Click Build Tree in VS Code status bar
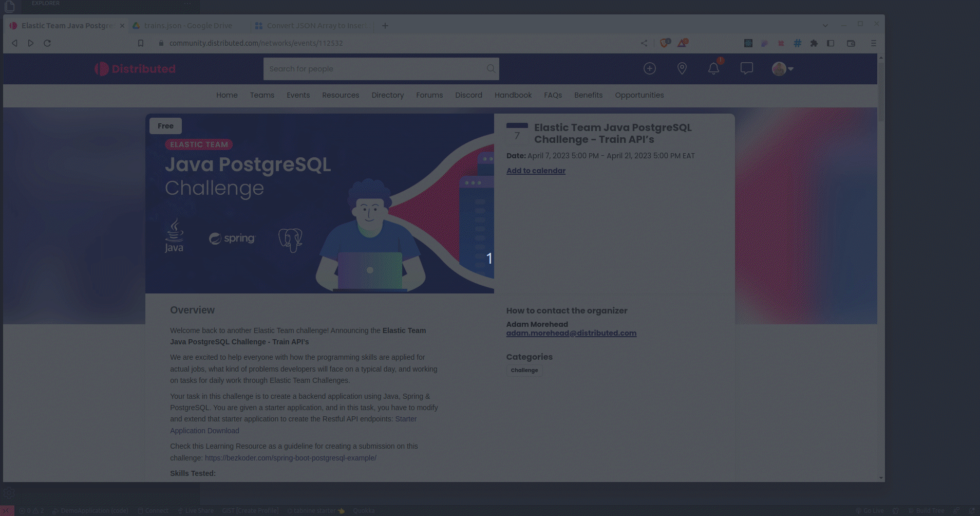The height and width of the screenshot is (516, 980). 927,511
